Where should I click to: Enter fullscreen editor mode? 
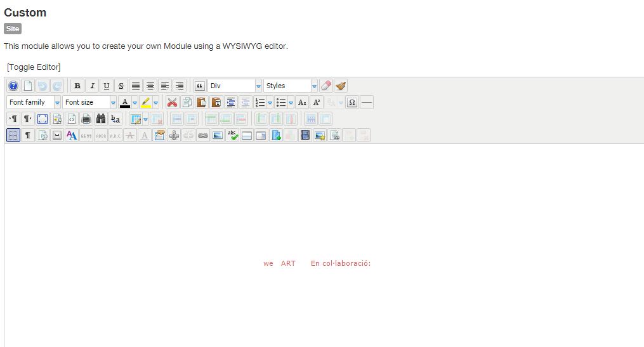(43, 119)
